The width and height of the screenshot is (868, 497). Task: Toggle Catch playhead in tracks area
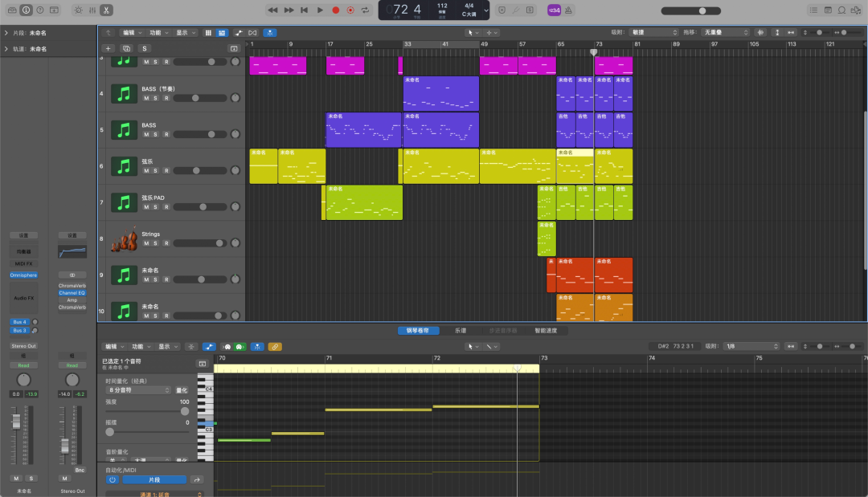pos(269,33)
